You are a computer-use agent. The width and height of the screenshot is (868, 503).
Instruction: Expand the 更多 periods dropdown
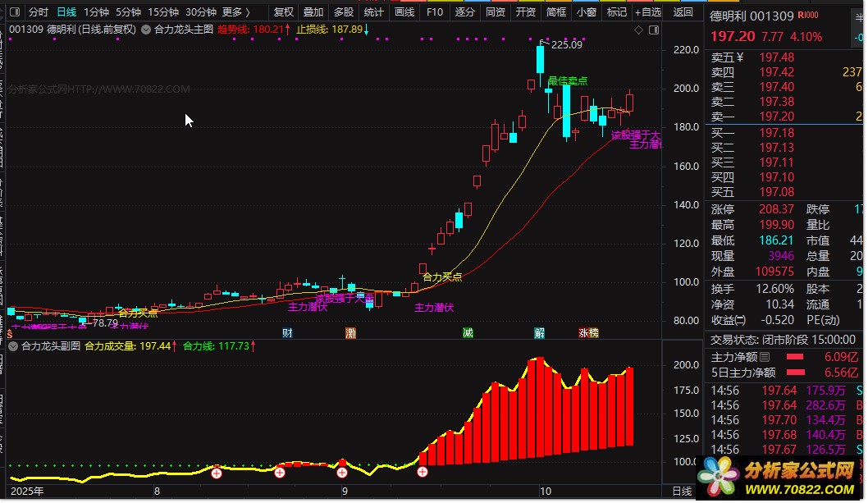pyautogui.click(x=235, y=11)
